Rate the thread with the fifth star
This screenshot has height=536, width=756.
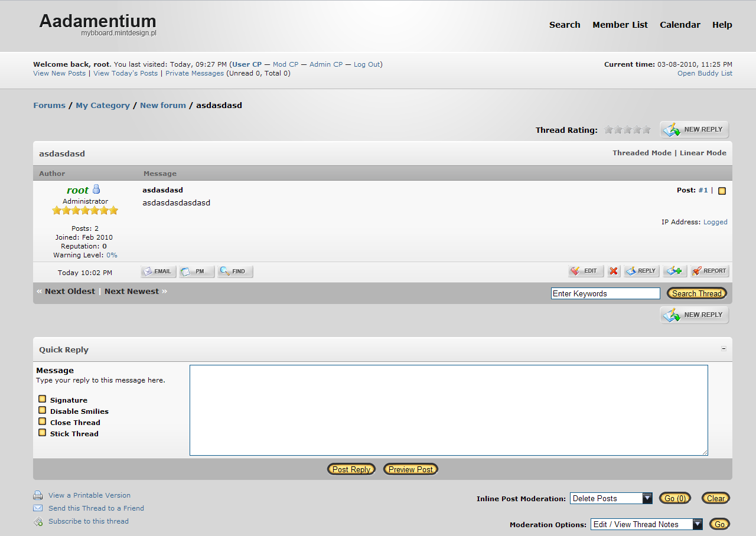click(647, 130)
